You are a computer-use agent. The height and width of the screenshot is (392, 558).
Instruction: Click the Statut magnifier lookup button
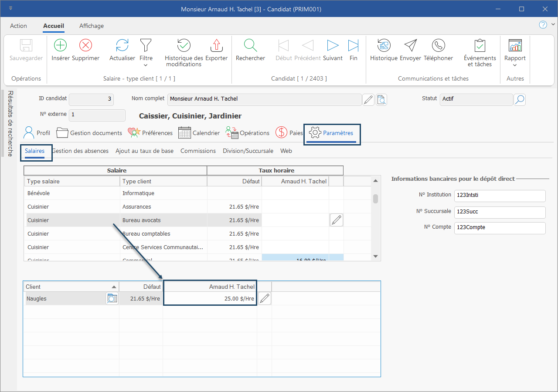[x=520, y=100]
